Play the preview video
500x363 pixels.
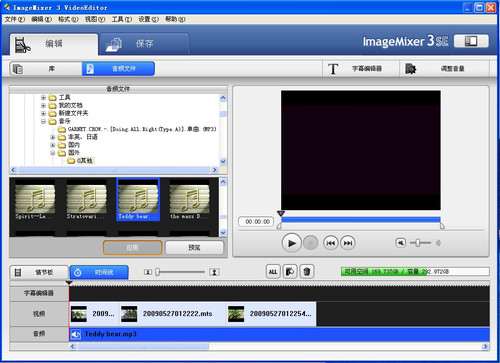pos(291,243)
